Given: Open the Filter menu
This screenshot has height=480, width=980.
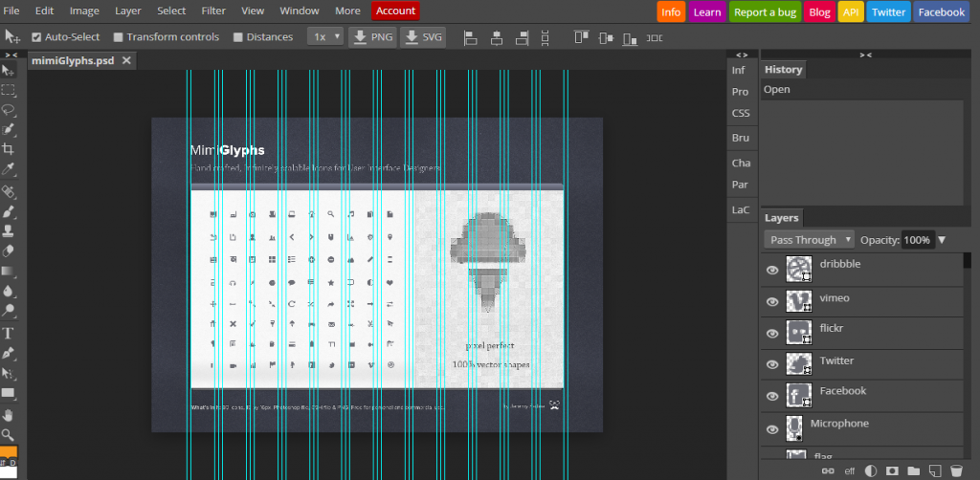Looking at the screenshot, I should pos(213,11).
